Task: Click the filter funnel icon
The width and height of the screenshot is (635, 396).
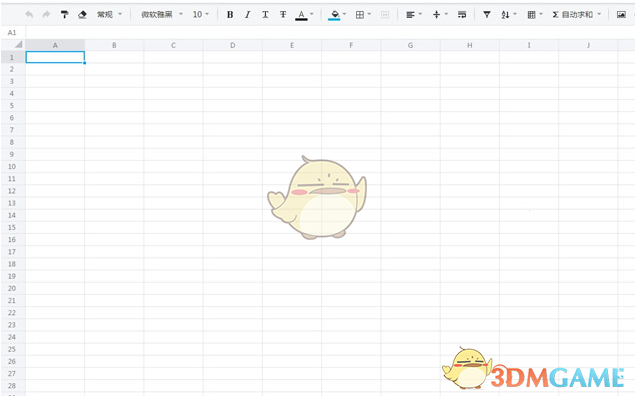Action: click(487, 15)
